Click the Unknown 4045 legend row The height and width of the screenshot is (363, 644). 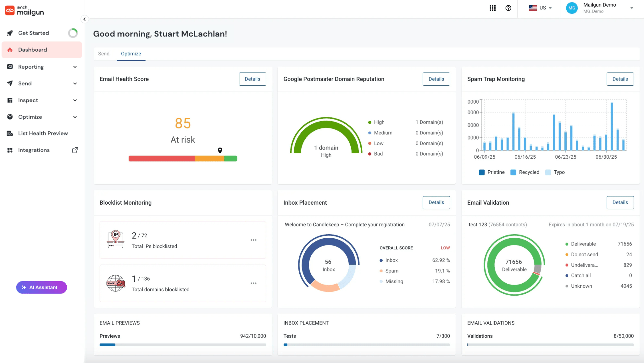pyautogui.click(x=598, y=286)
